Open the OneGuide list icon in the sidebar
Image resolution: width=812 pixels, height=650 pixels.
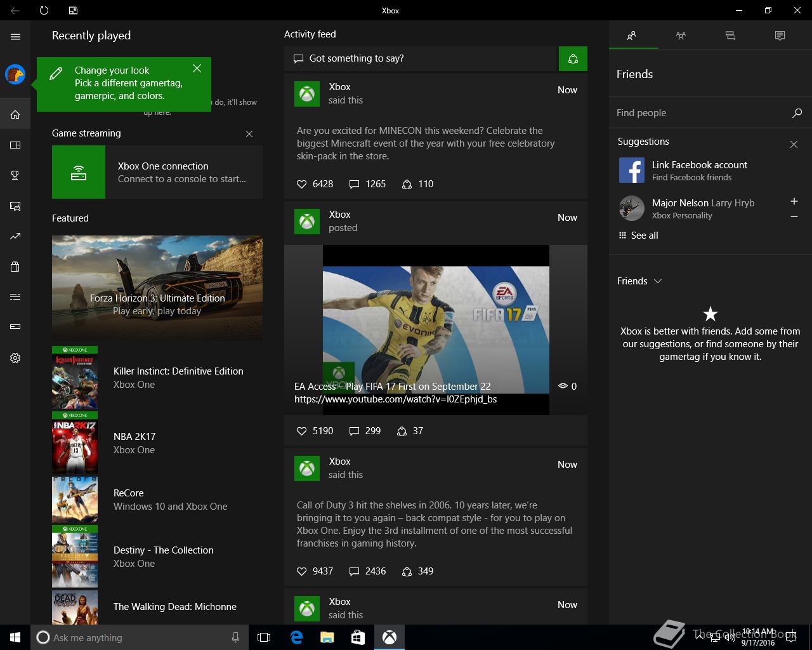coord(15,296)
